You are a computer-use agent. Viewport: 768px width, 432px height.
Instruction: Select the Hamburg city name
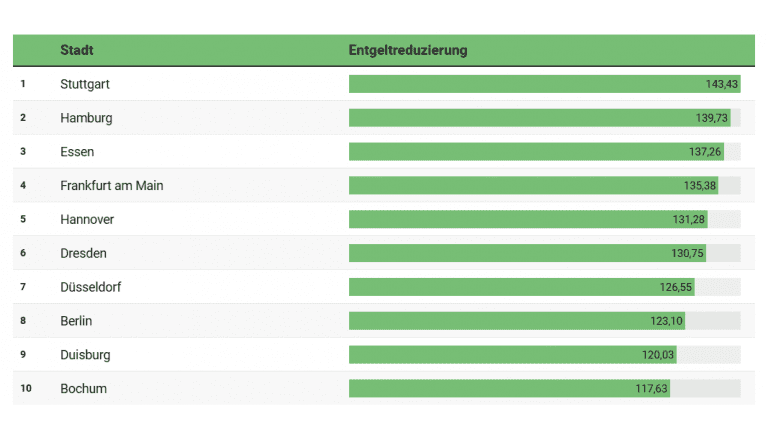pyautogui.click(x=86, y=118)
